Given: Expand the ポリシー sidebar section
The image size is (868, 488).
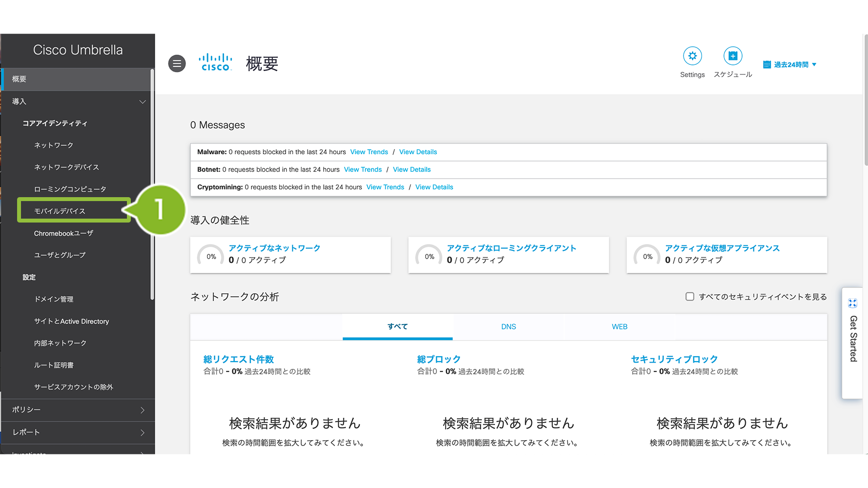Looking at the screenshot, I should point(142,410).
